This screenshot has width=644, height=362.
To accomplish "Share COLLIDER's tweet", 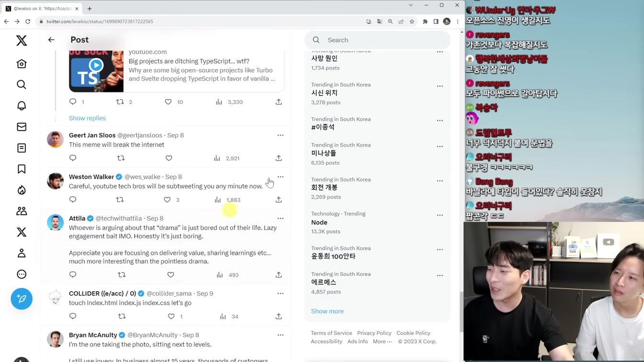I will [278, 317].
